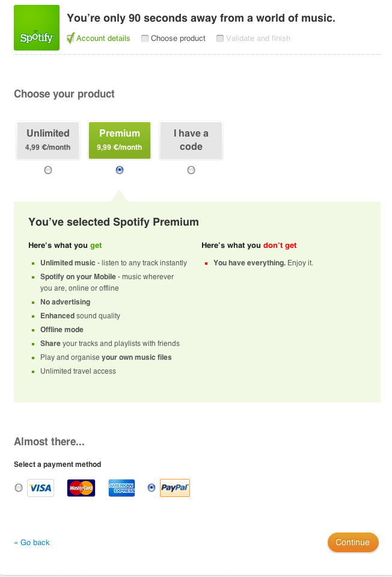This screenshot has width=392, height=577.
Task: Tick the Validate and finish checkbox
Action: [x=220, y=39]
